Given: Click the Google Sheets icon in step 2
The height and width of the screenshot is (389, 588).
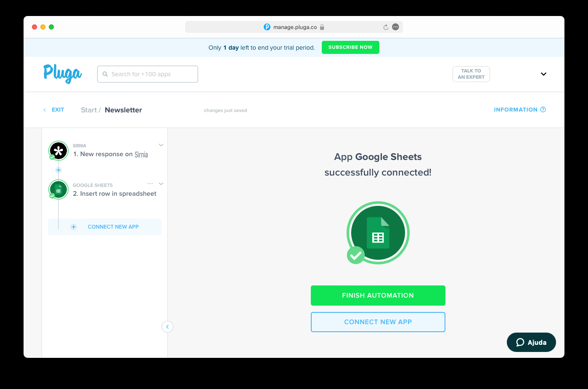Looking at the screenshot, I should [x=58, y=190].
